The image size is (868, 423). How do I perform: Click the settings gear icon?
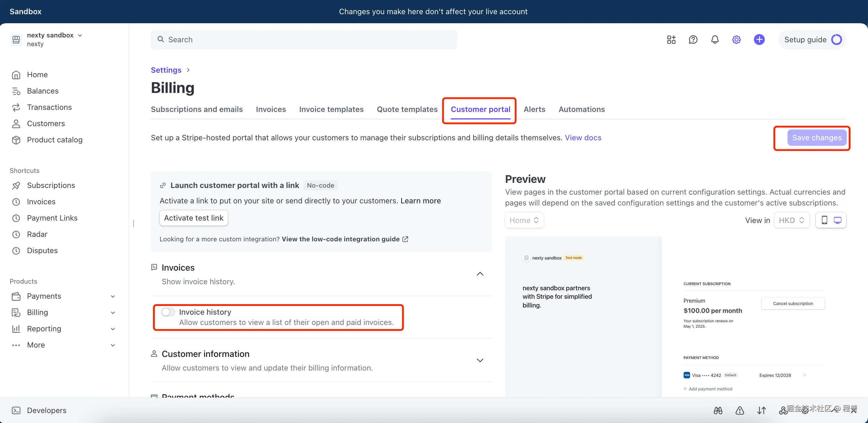(736, 40)
